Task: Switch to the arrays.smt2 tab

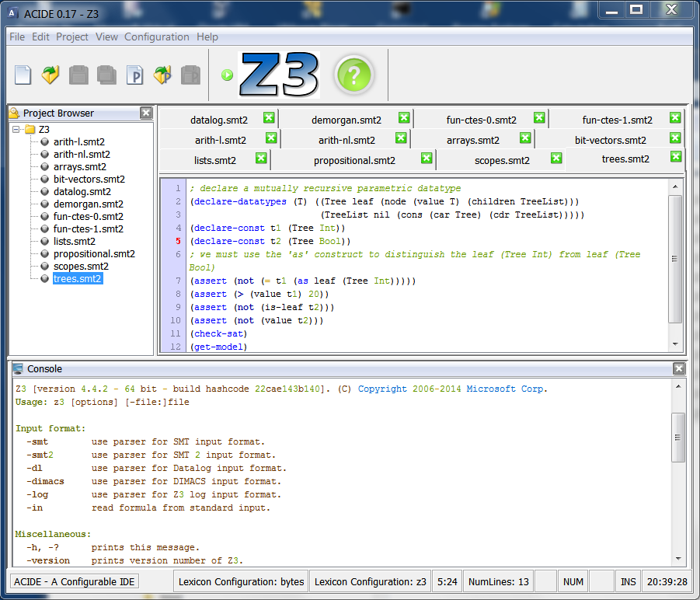Action: coord(473,140)
